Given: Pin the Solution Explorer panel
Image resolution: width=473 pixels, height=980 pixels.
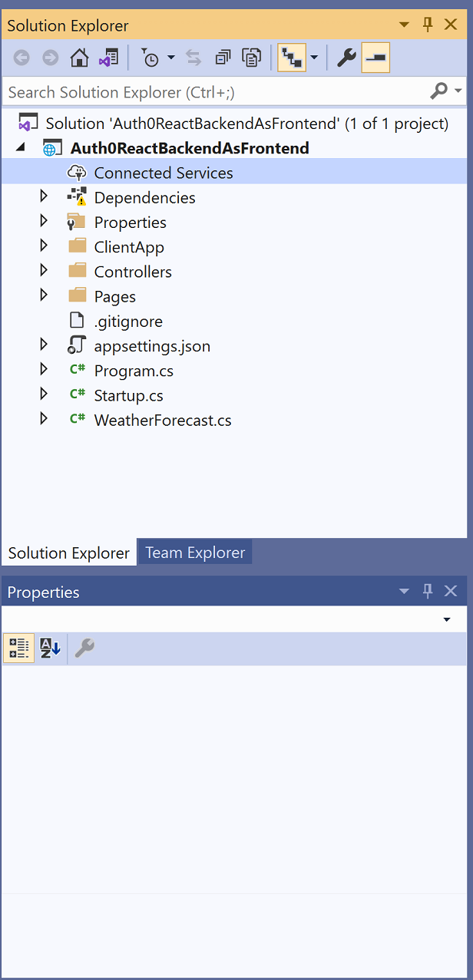Looking at the screenshot, I should [428, 25].
